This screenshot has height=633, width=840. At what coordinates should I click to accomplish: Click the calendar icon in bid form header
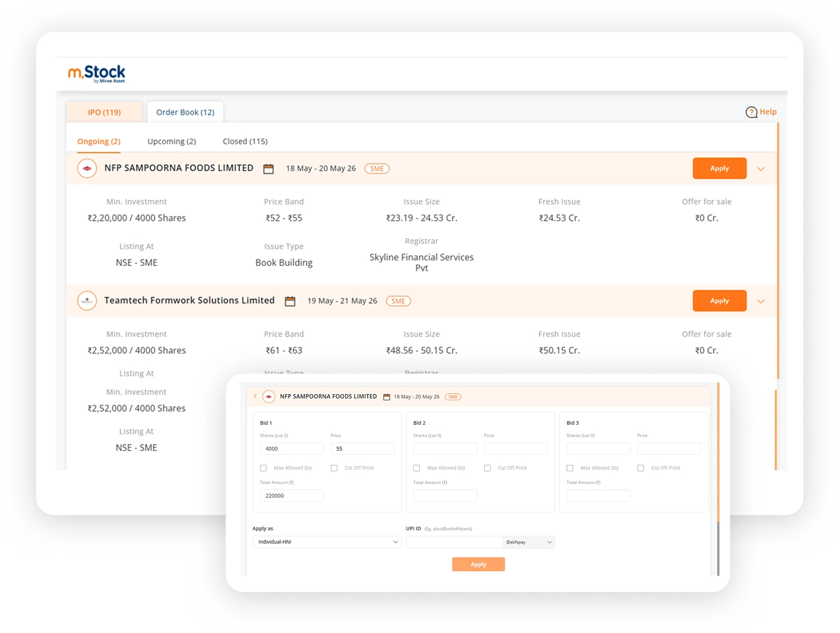pyautogui.click(x=386, y=397)
